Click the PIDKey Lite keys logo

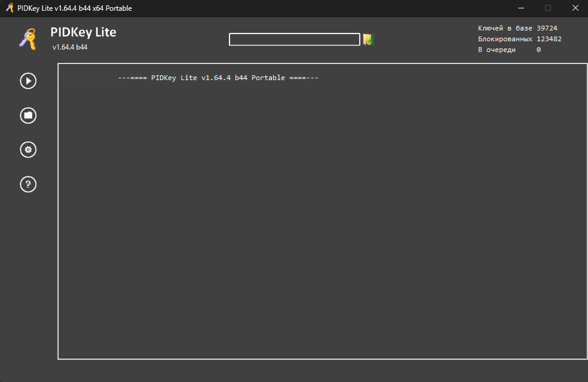(27, 39)
